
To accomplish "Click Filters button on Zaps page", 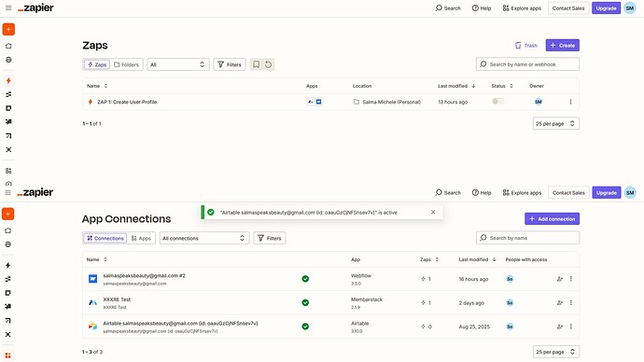I will pos(230,64).
